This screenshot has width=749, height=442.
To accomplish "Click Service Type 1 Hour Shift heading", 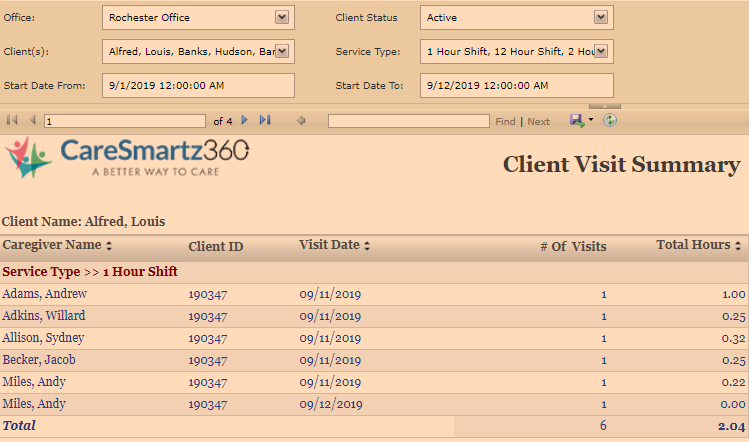I will coord(90,271).
